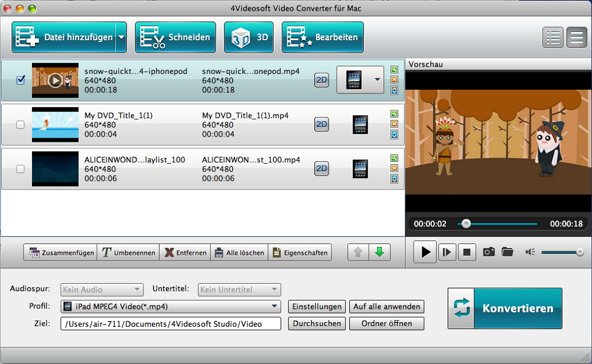Step to next frame in preview
The height and width of the screenshot is (364, 592).
(447, 252)
